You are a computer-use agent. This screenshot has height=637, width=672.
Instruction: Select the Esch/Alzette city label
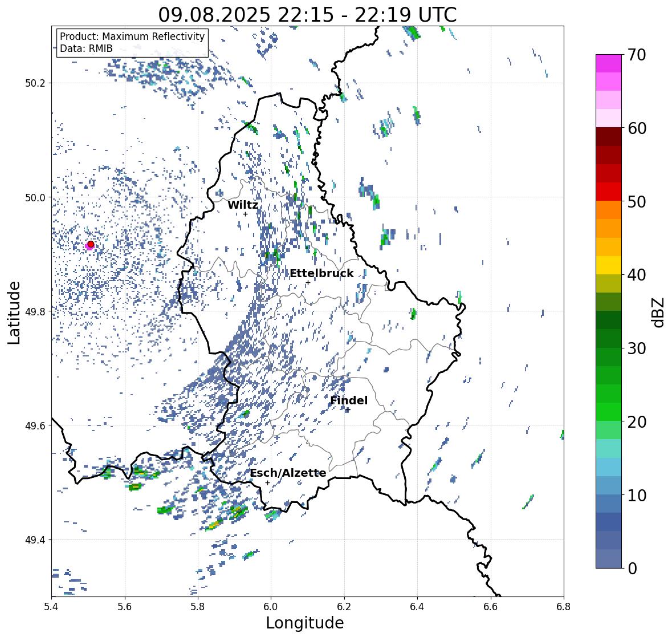[x=288, y=473]
